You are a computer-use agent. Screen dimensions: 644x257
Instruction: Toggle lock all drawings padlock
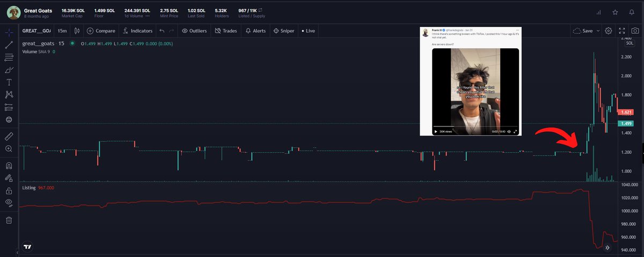(x=9, y=190)
